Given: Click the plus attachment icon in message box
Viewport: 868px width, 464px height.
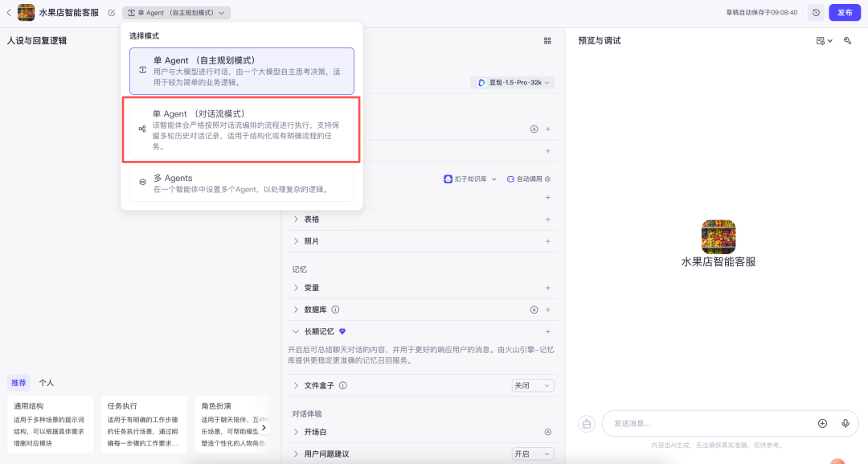Looking at the screenshot, I should click(822, 423).
